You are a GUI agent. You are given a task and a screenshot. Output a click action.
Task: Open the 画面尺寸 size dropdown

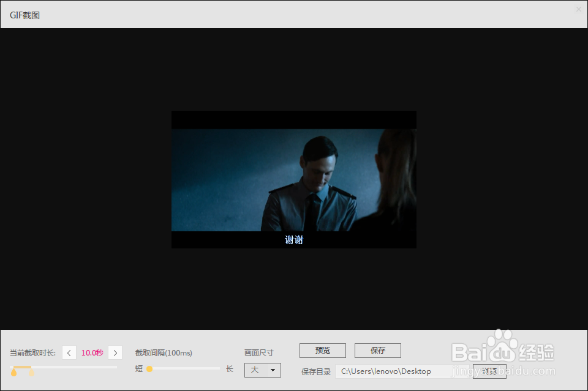click(263, 370)
